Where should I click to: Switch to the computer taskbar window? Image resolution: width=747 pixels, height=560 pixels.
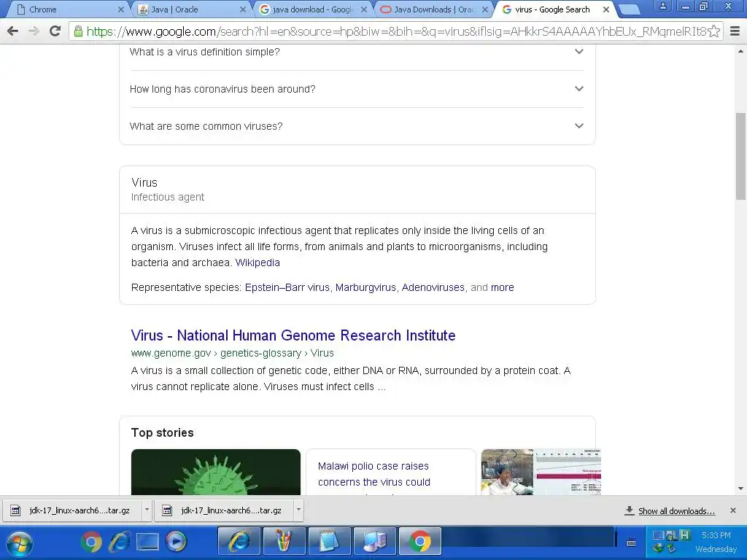pyautogui.click(x=374, y=542)
